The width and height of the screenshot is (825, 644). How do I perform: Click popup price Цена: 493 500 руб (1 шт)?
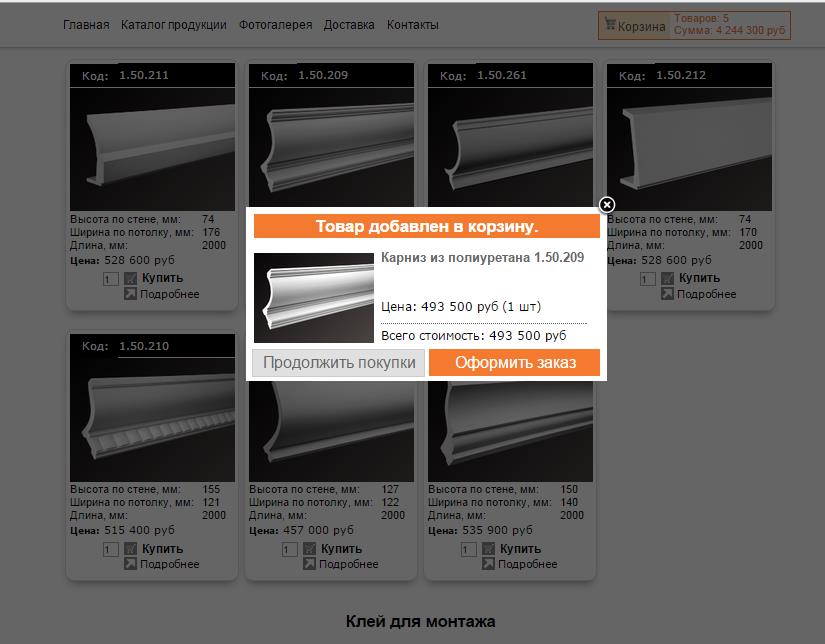pos(461,307)
